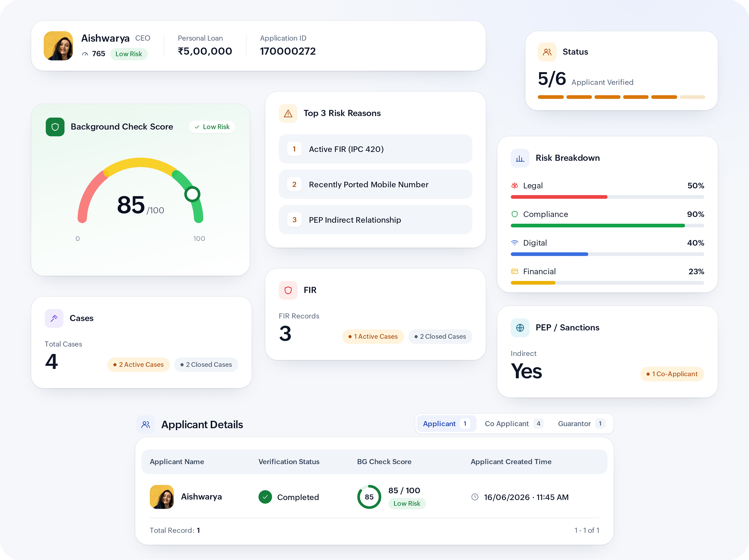
Task: Click the BG Check Score column header
Action: pos(384,462)
